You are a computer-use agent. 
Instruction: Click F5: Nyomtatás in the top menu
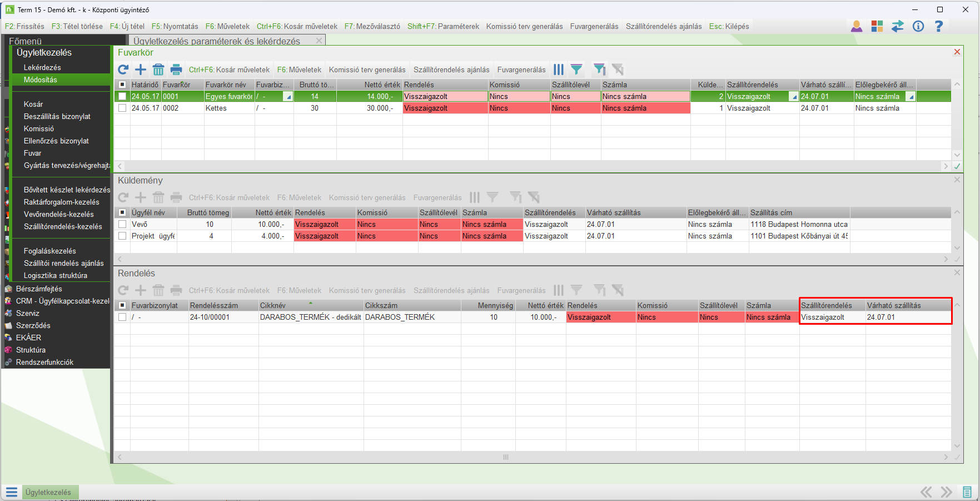click(175, 26)
